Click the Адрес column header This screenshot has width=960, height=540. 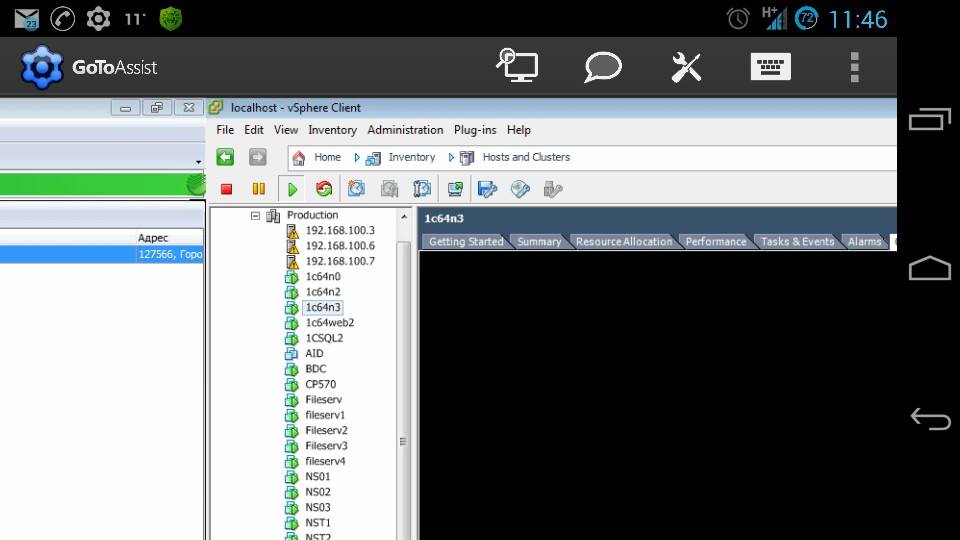(x=152, y=238)
